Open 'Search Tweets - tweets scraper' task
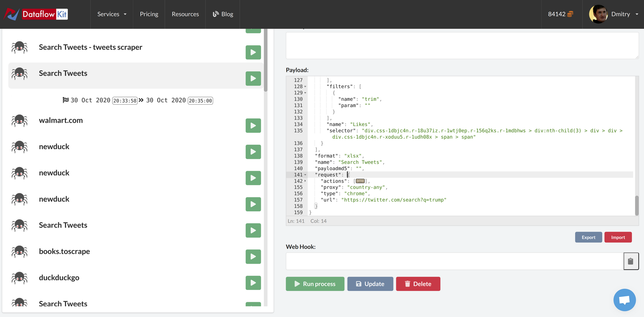 coord(90,47)
